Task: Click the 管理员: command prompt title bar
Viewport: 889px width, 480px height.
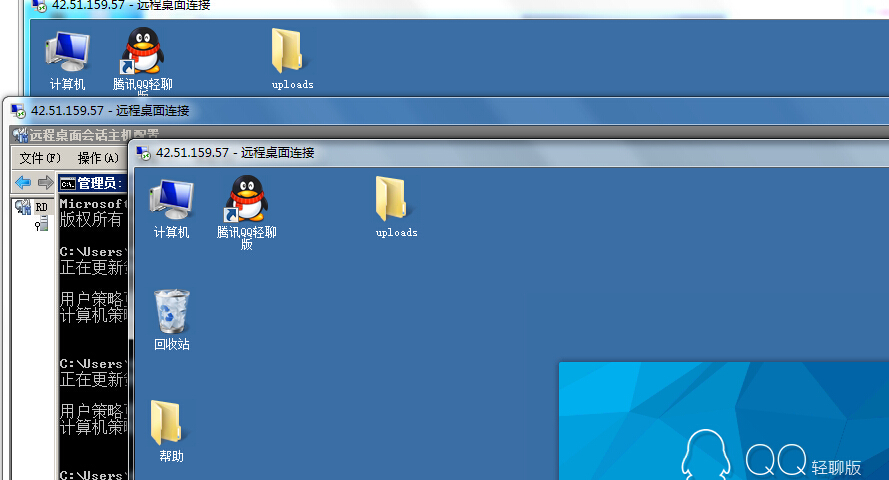Action: (94, 183)
